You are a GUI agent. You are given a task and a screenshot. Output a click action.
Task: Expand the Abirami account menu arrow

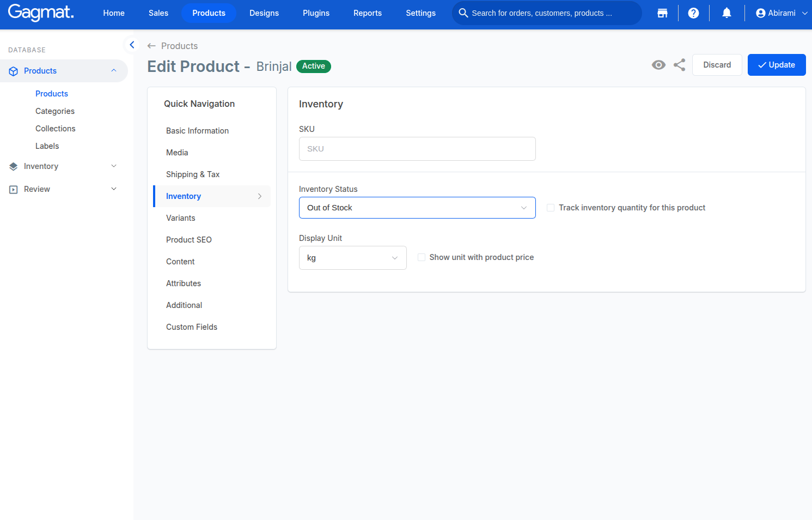(x=804, y=13)
